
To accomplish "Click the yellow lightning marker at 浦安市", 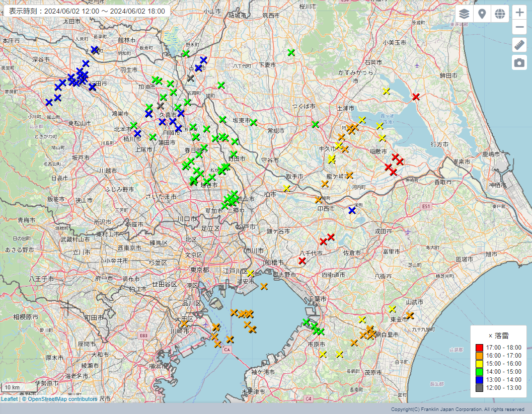I will pyautogui.click(x=251, y=274).
